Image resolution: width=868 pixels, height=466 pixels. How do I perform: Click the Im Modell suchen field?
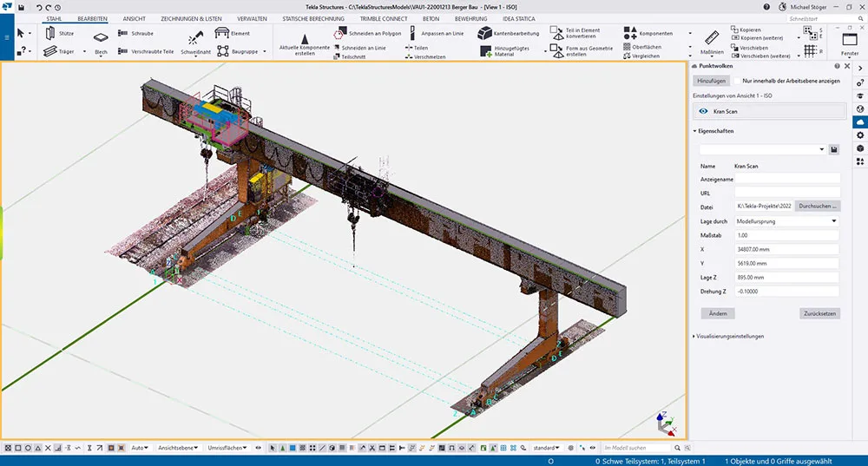(636, 448)
